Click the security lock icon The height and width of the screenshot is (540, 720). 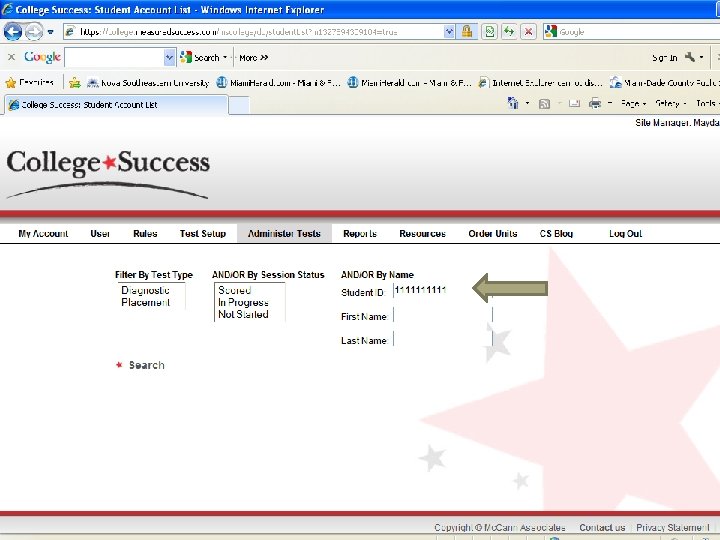tap(467, 32)
